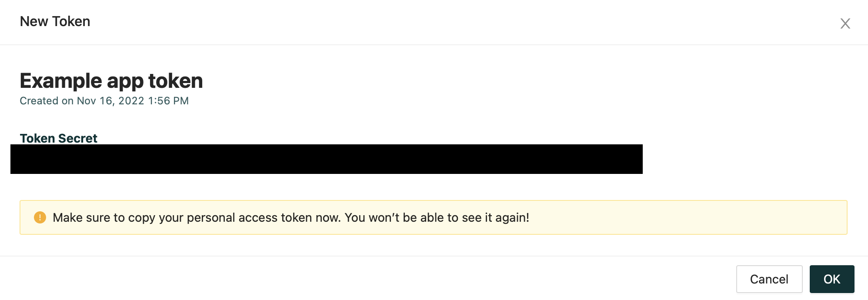Click the word Secret in the label
Viewport: 868px width, 300px height.
pyautogui.click(x=78, y=138)
